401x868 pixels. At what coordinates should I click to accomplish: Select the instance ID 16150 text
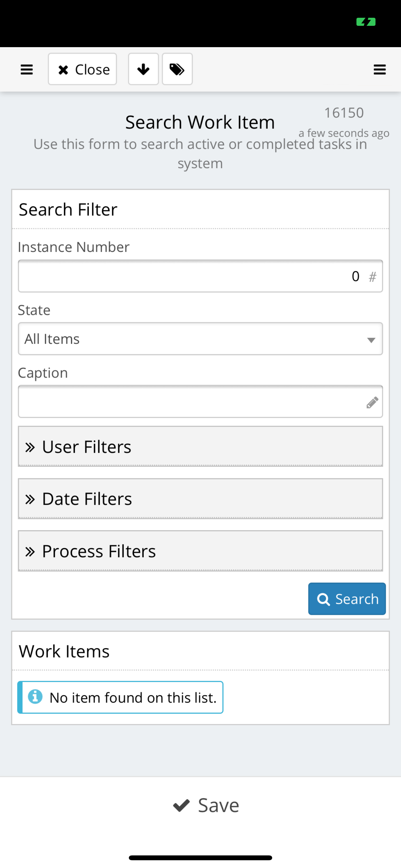pos(344,113)
